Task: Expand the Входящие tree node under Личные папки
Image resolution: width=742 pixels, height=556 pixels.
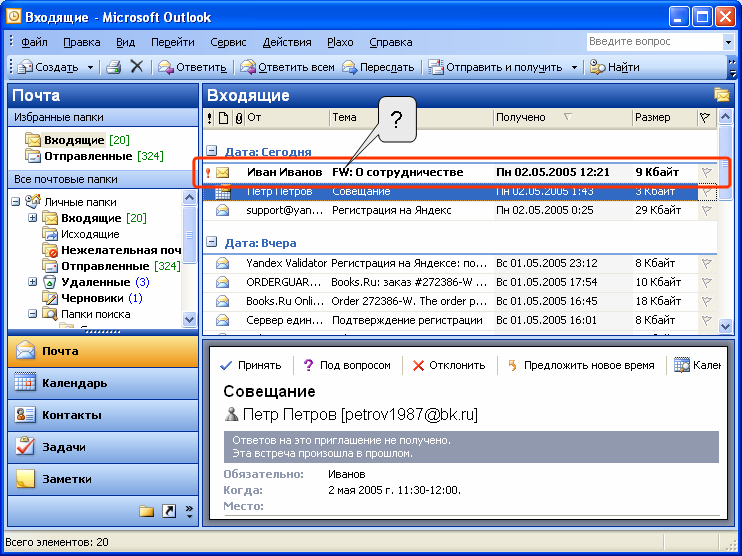Action: [x=32, y=218]
